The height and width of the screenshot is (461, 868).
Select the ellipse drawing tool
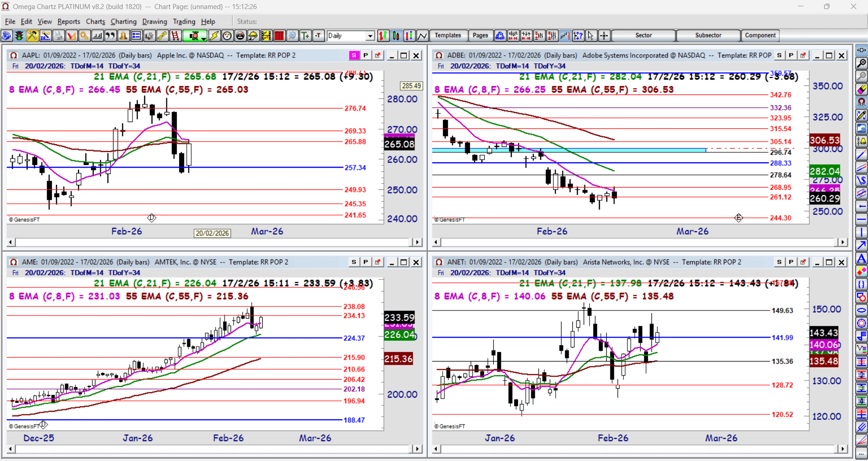click(862, 310)
